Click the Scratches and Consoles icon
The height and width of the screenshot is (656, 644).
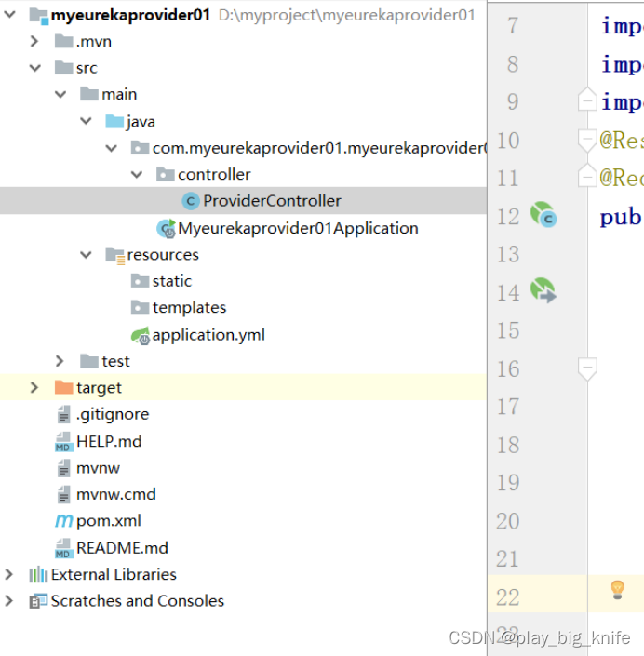[38, 601]
